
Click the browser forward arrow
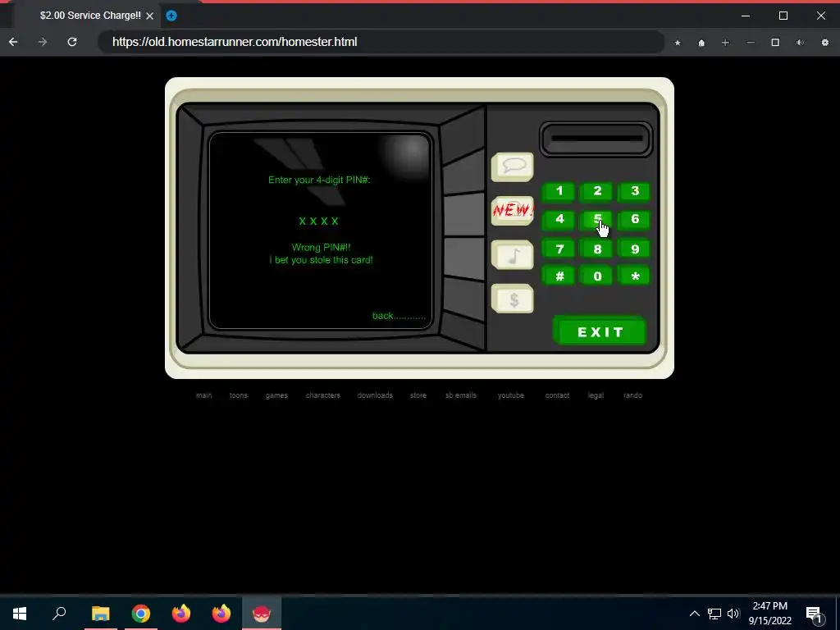[43, 42]
